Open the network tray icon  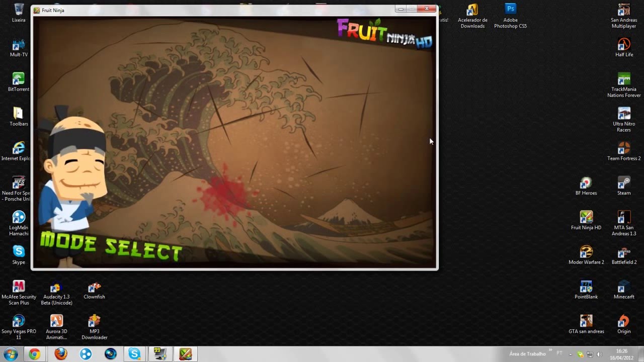[590, 354]
